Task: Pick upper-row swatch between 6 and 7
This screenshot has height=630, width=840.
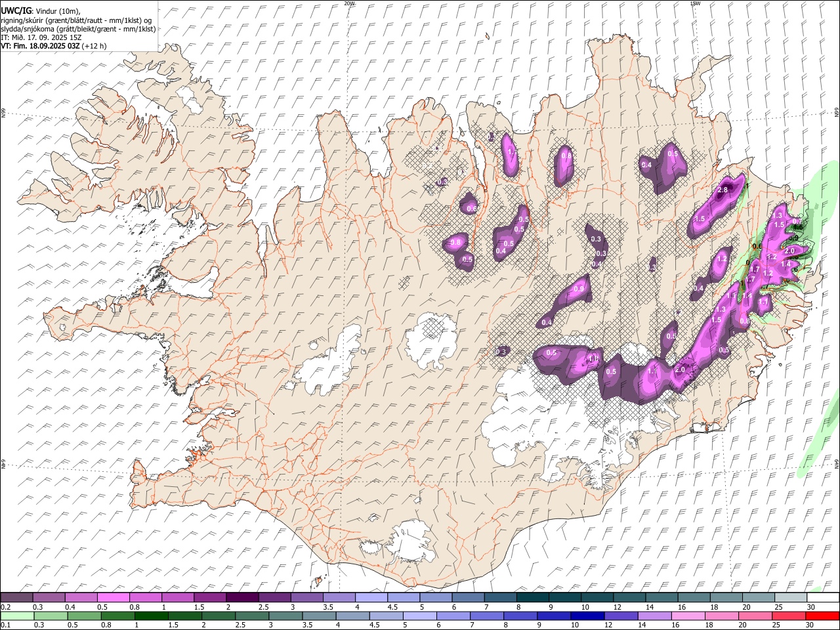Action: tap(469, 598)
